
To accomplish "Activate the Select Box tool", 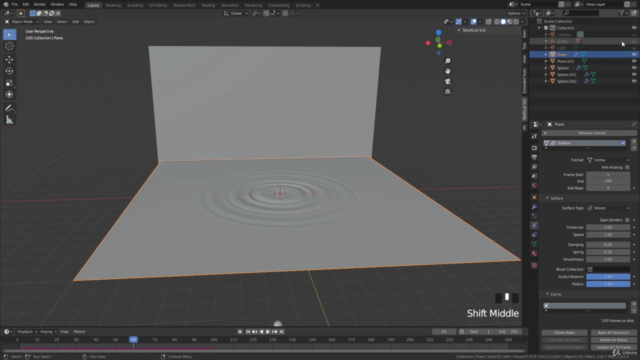I will 9,35.
